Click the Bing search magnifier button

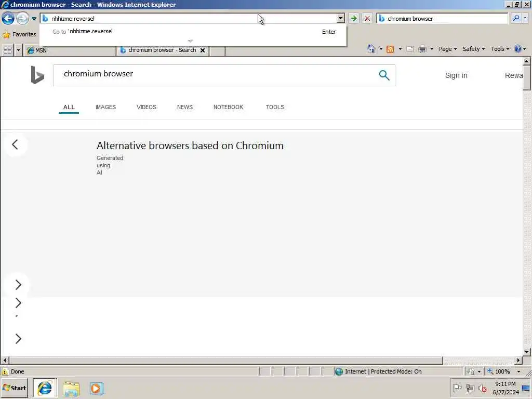click(384, 75)
